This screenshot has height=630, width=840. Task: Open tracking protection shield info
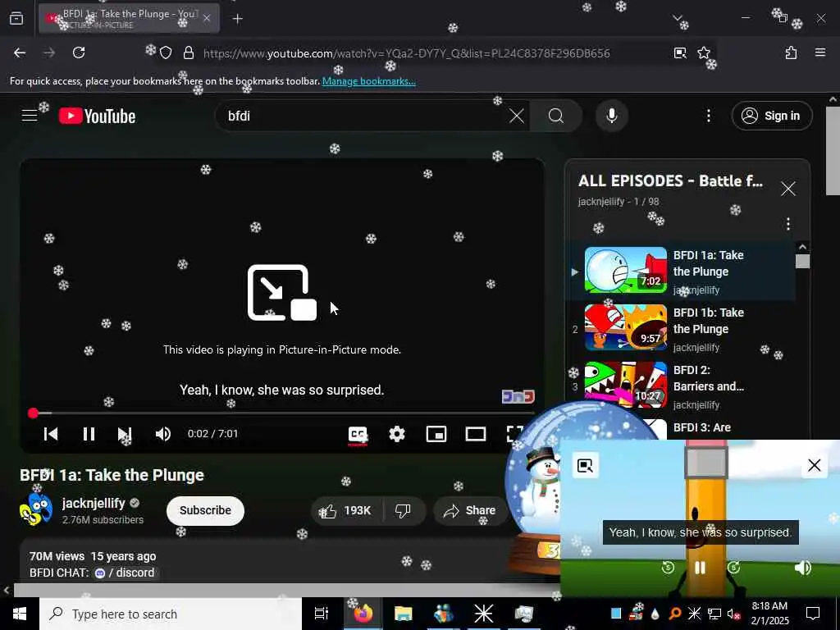click(x=166, y=52)
